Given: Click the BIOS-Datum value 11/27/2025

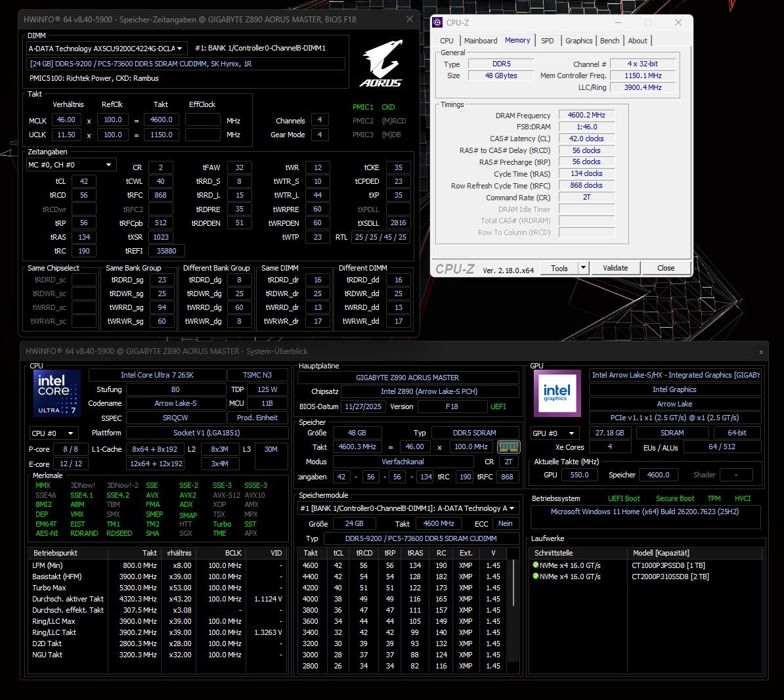Looking at the screenshot, I should [x=363, y=406].
